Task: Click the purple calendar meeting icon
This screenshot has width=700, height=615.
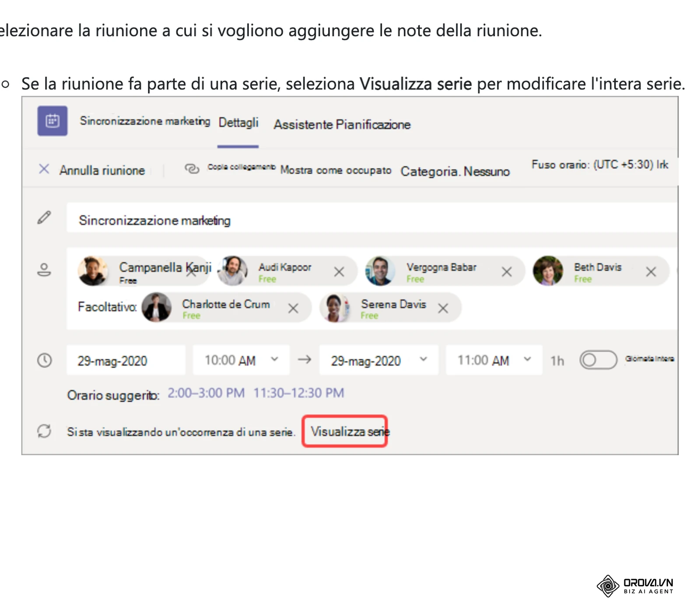Action: 52,121
